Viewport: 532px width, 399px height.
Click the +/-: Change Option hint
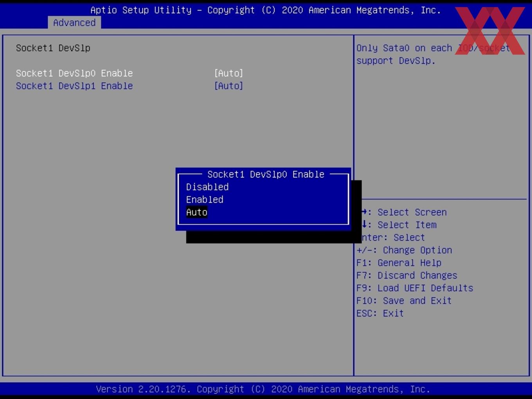click(404, 250)
